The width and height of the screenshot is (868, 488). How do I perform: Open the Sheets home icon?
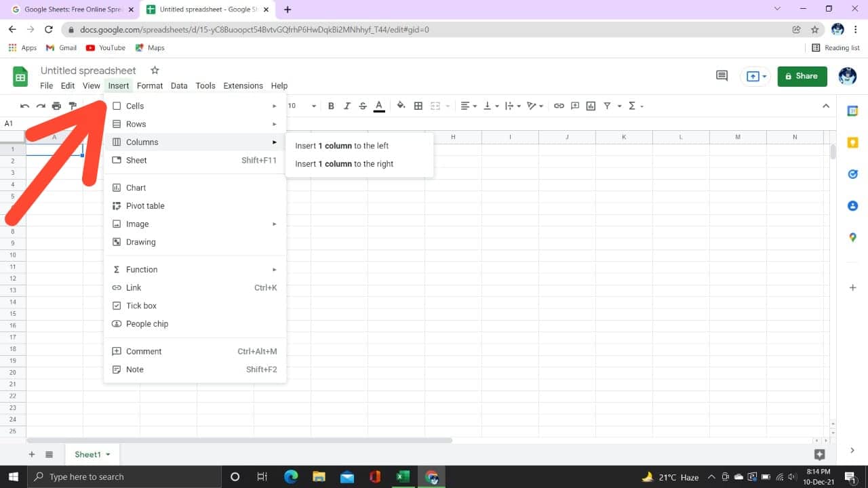pos(20,77)
